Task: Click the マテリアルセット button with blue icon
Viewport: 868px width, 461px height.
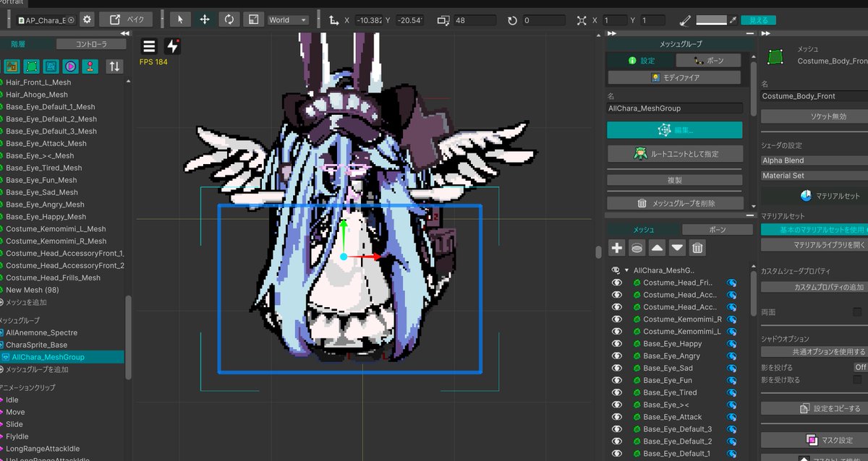Action: pos(814,195)
